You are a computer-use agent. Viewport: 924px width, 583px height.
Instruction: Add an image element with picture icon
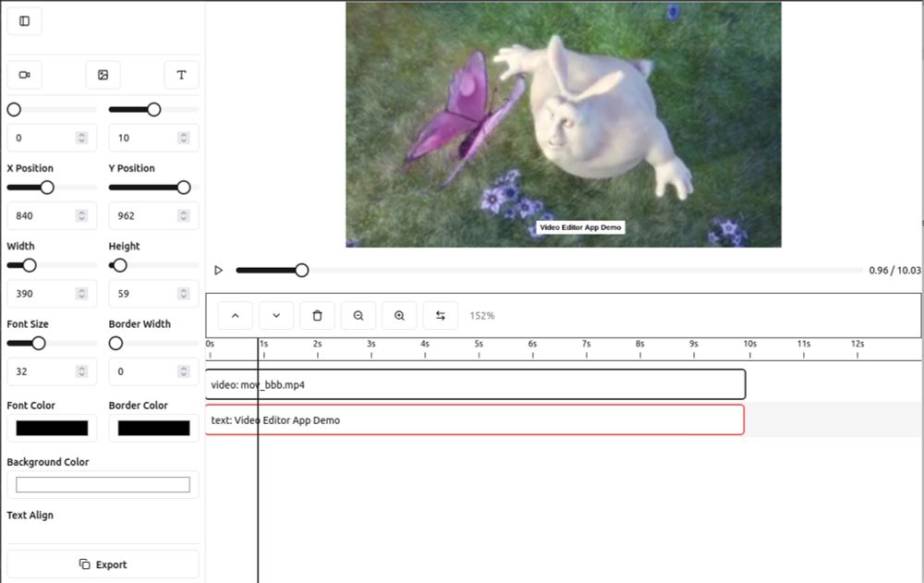(103, 75)
